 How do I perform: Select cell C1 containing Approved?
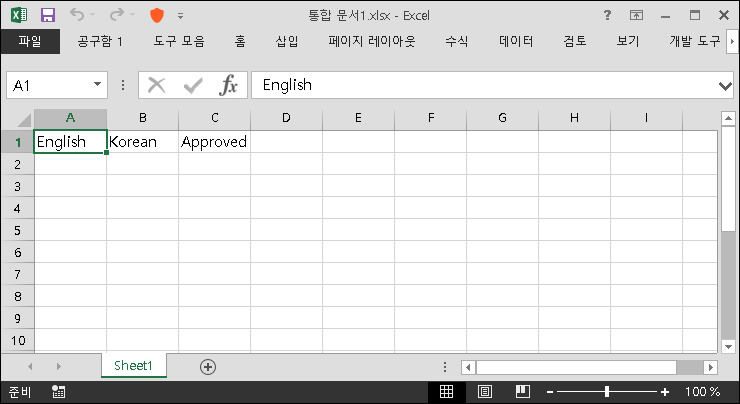tap(214, 142)
